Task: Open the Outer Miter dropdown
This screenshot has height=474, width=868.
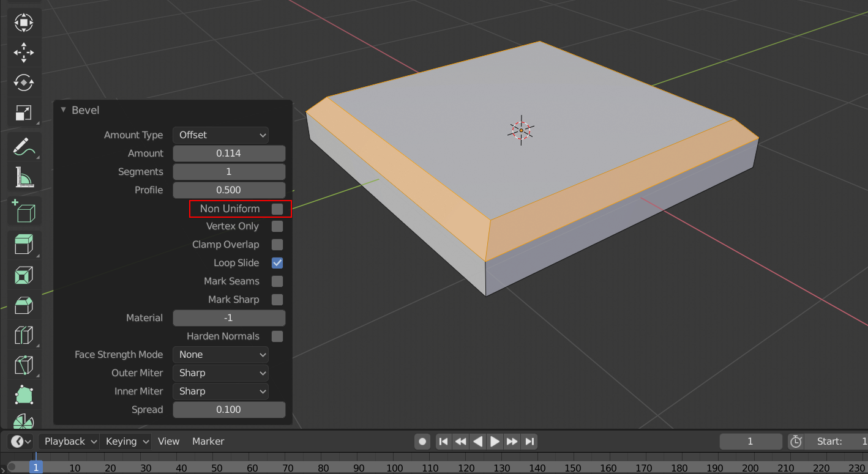Action: (221, 373)
